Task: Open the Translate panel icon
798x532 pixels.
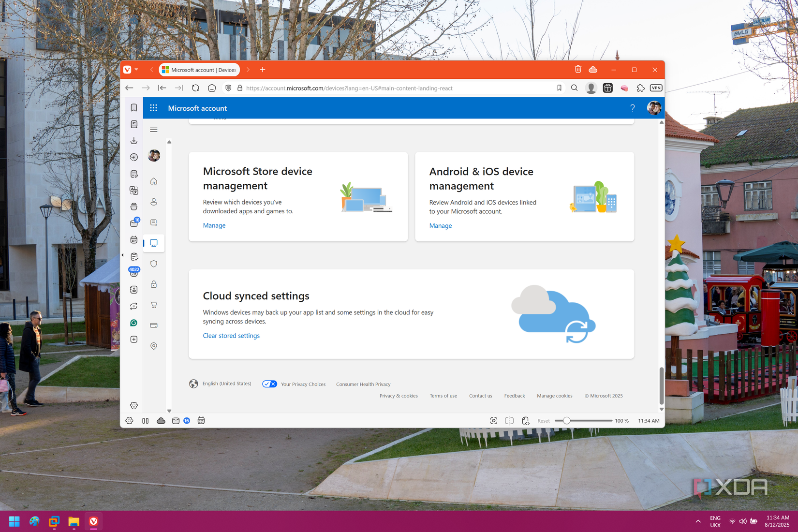Action: point(134,190)
